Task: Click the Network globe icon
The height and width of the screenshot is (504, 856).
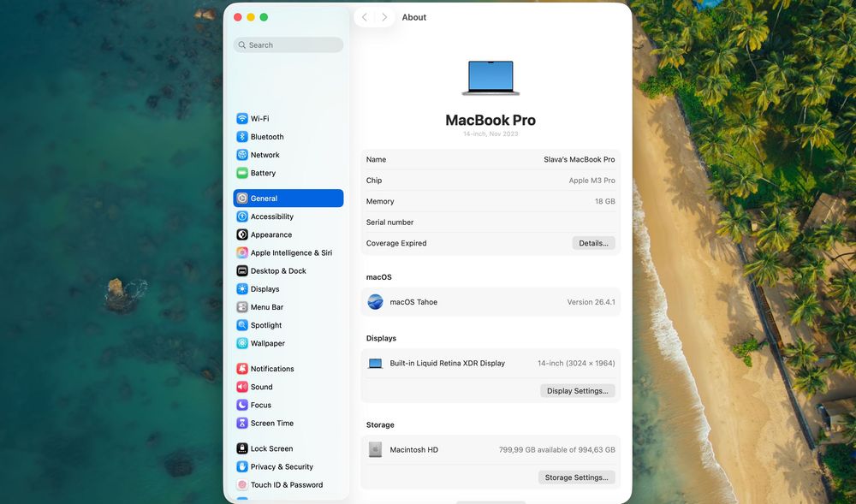Action: [x=242, y=155]
